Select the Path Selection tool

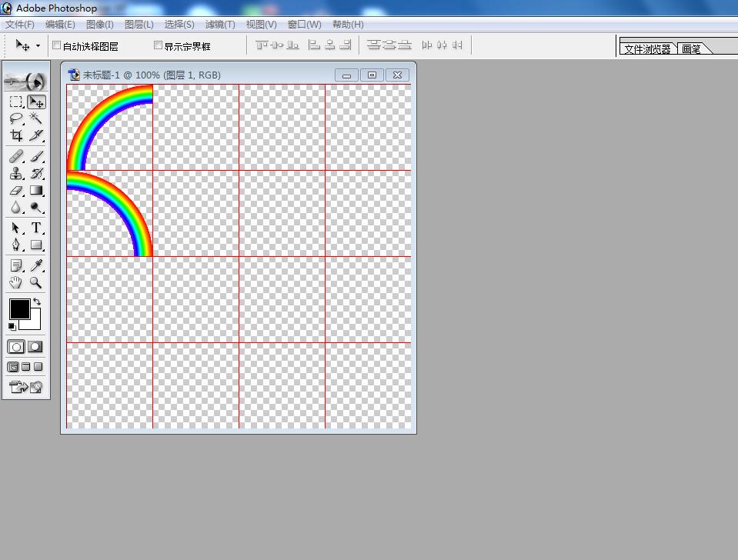(16, 228)
